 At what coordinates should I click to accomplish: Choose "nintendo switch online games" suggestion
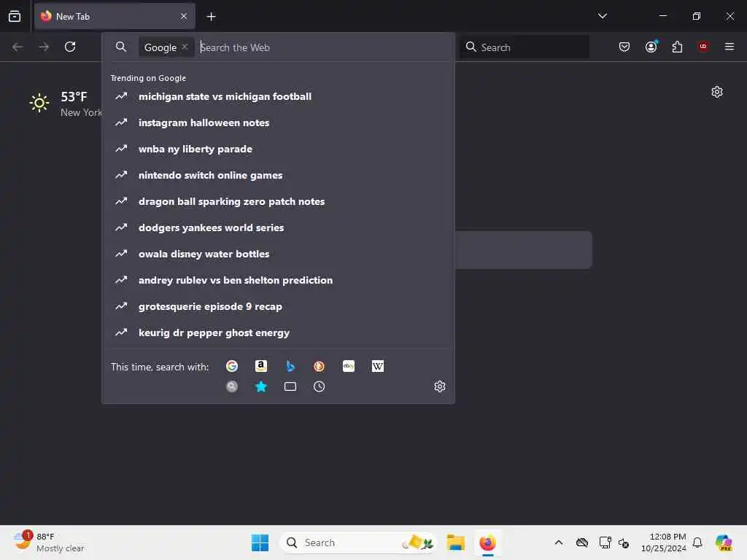278,175
